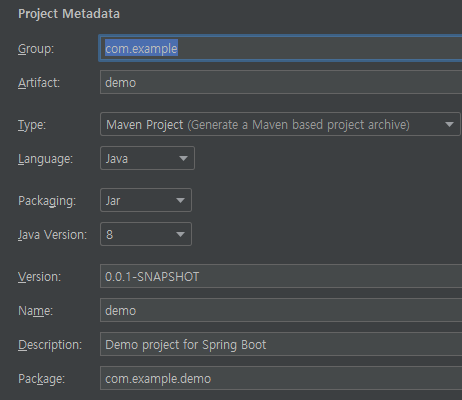This screenshot has width=462, height=400.
Task: Click the Description field for Spring Boot
Action: coord(281,344)
